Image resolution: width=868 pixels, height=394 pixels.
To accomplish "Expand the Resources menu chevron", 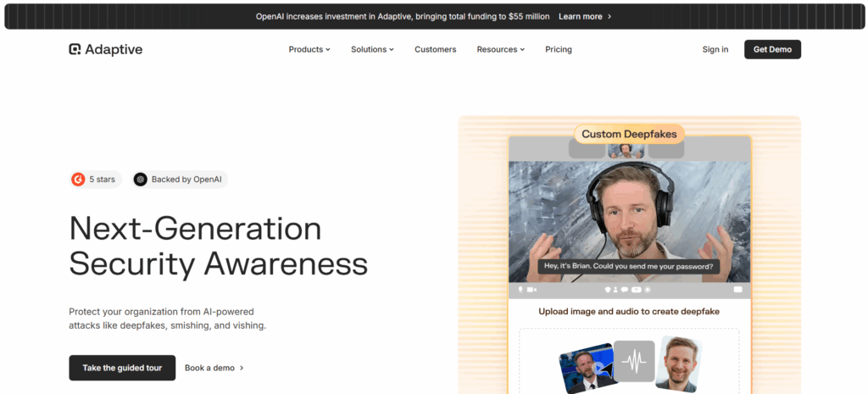I will [x=522, y=49].
